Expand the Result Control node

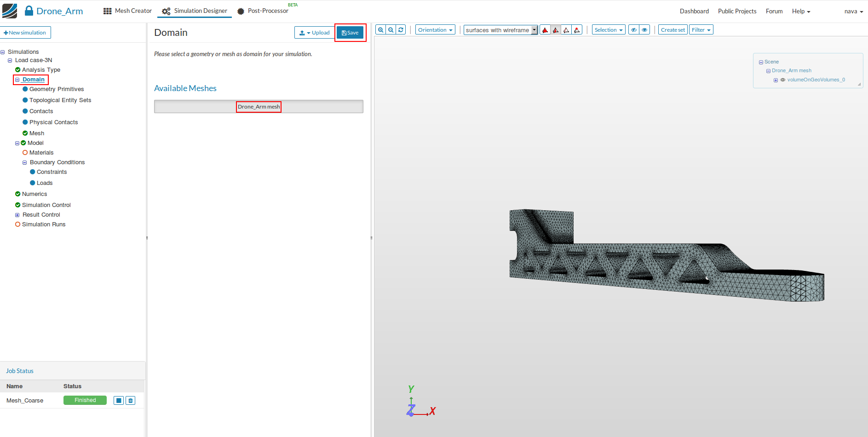tap(17, 215)
